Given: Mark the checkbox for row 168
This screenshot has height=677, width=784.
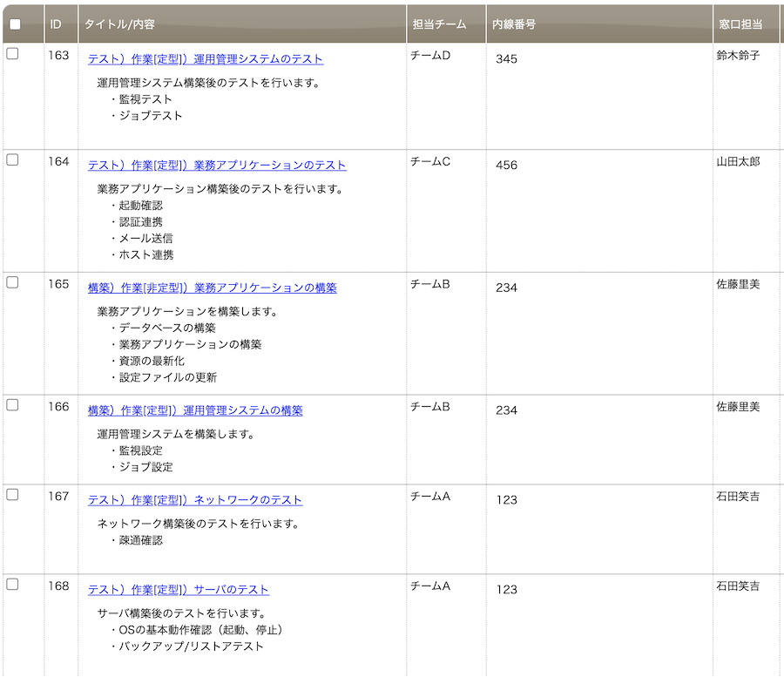Looking at the screenshot, I should (x=12, y=584).
